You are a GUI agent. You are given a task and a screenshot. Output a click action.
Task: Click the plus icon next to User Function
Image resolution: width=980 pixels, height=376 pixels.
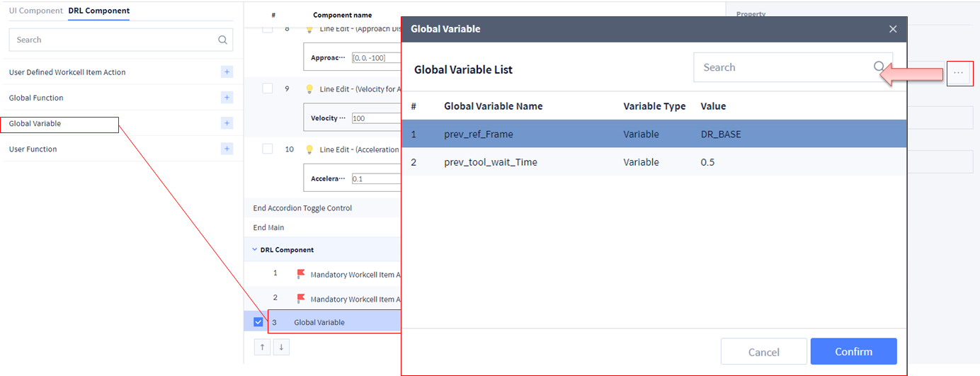(x=227, y=149)
